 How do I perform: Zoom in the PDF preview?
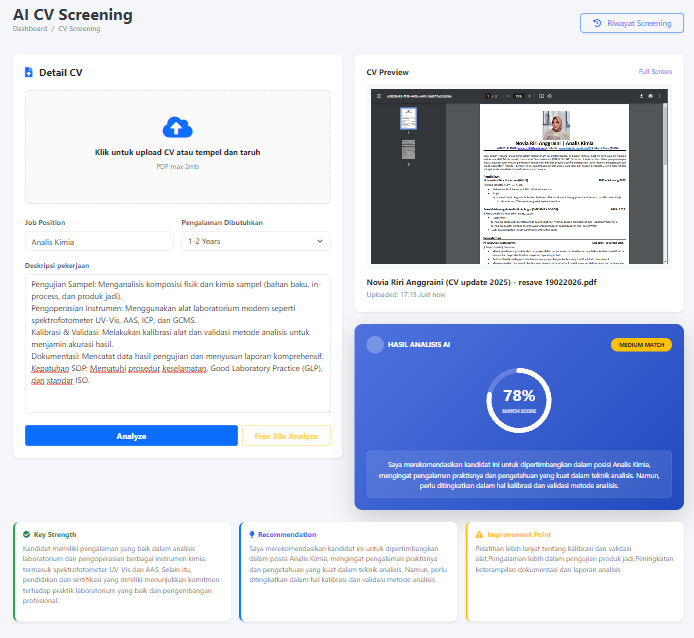pos(529,96)
